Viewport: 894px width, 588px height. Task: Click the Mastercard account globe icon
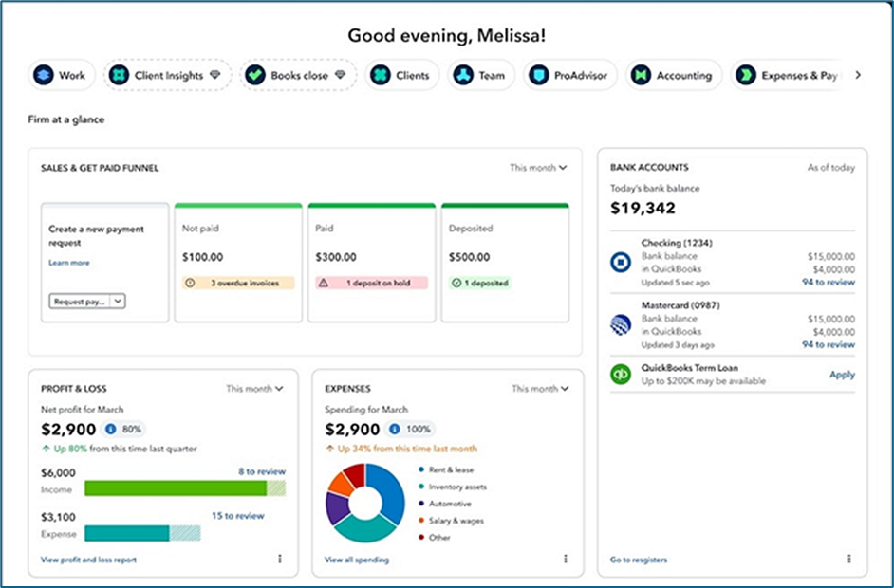[621, 325]
